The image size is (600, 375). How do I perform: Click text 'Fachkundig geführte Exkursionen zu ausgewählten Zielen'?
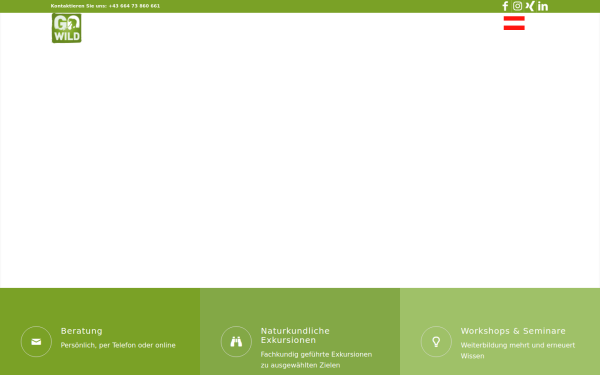pos(316,360)
